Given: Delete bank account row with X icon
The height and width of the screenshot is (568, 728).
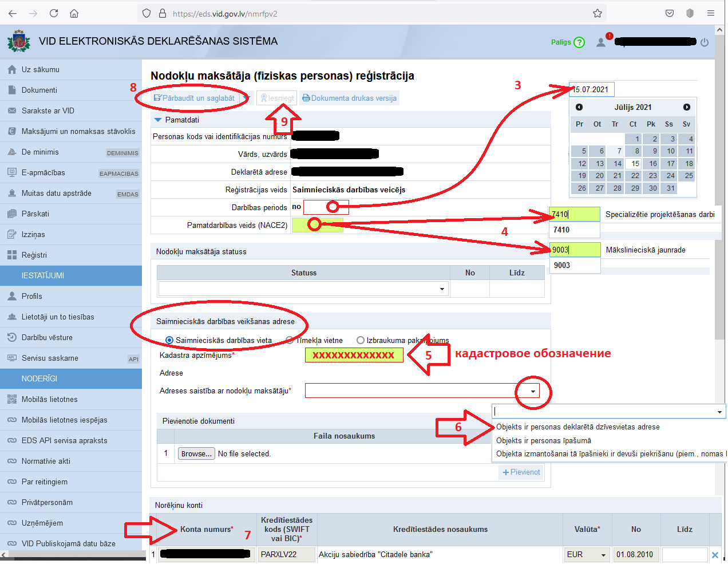Looking at the screenshot, I should [x=715, y=555].
